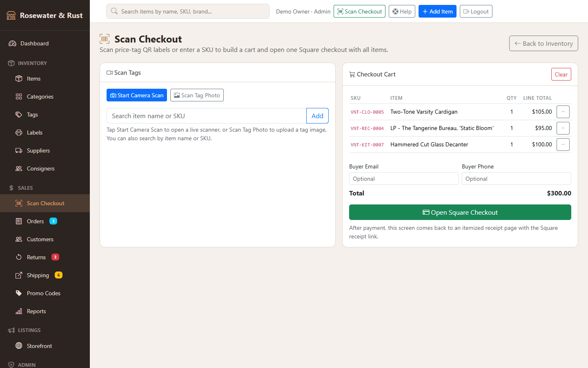The height and width of the screenshot is (368, 588).
Task: Go to the Items page
Action: tap(45, 79)
